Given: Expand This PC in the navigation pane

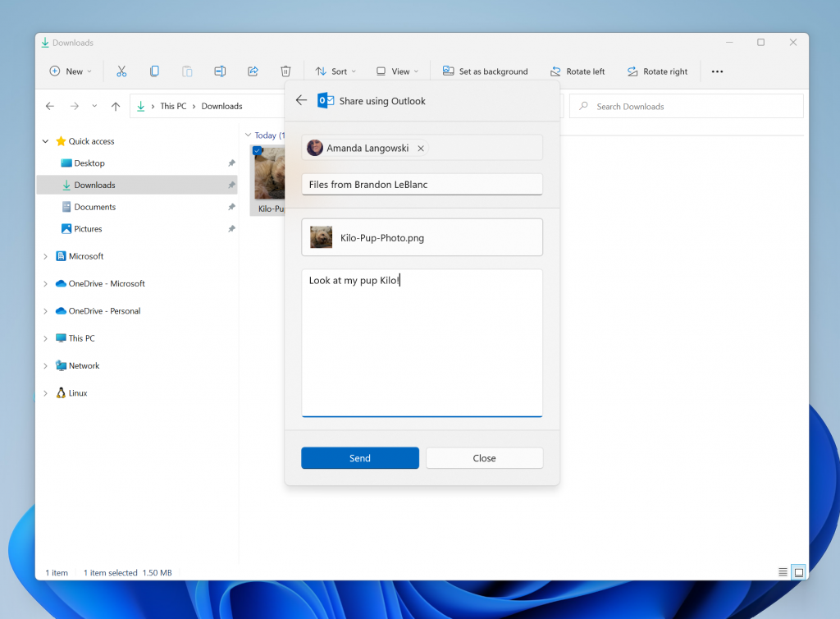Looking at the screenshot, I should pos(46,337).
